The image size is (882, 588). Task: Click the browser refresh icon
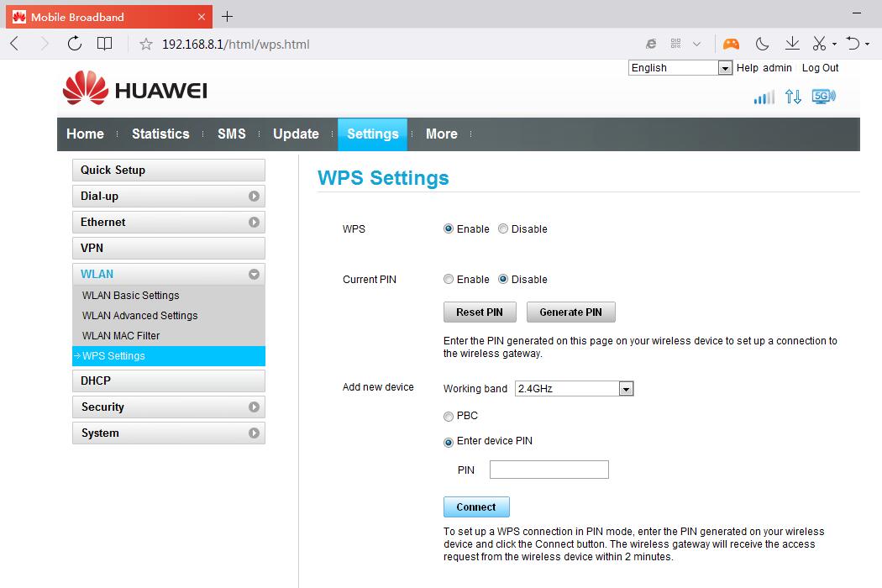75,44
